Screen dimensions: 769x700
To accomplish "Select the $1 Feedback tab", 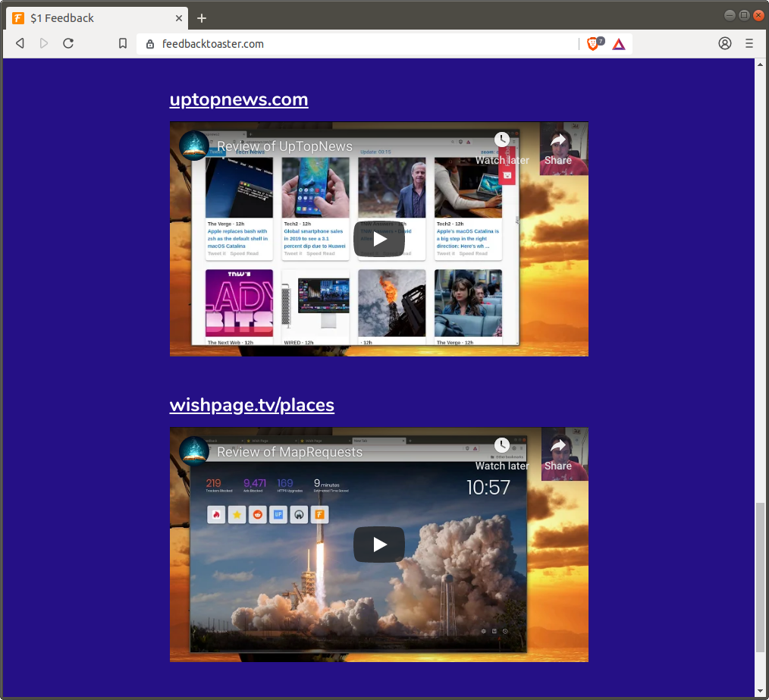I will pyautogui.click(x=97, y=18).
